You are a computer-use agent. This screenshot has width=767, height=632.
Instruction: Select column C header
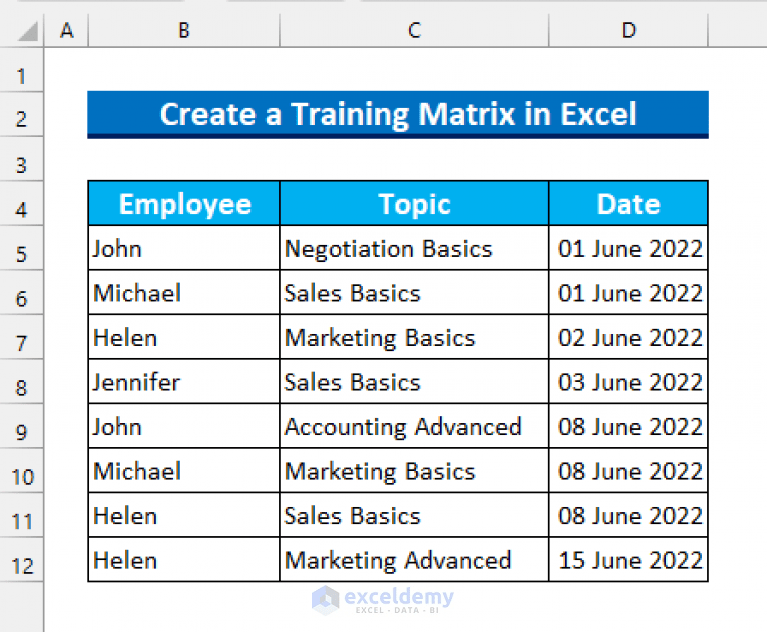414,30
